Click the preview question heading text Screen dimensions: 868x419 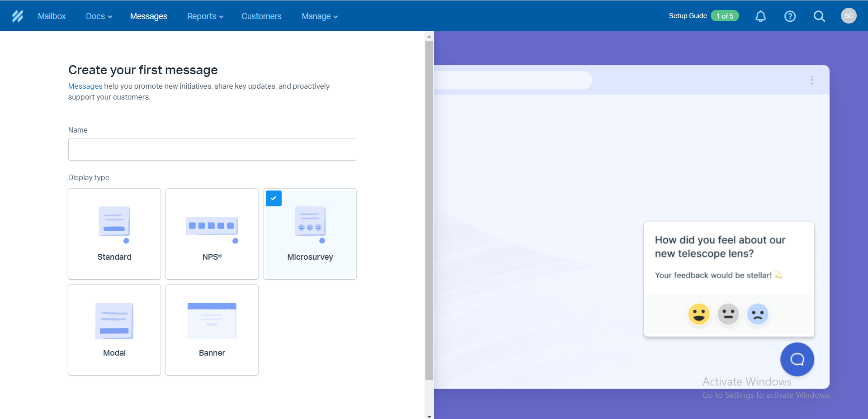coord(720,247)
